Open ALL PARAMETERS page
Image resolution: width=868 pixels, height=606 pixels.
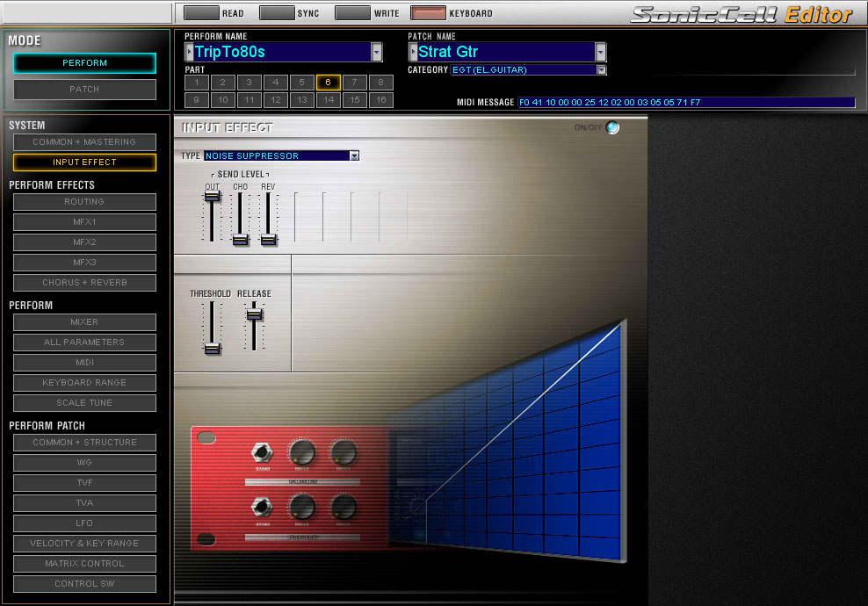[84, 343]
